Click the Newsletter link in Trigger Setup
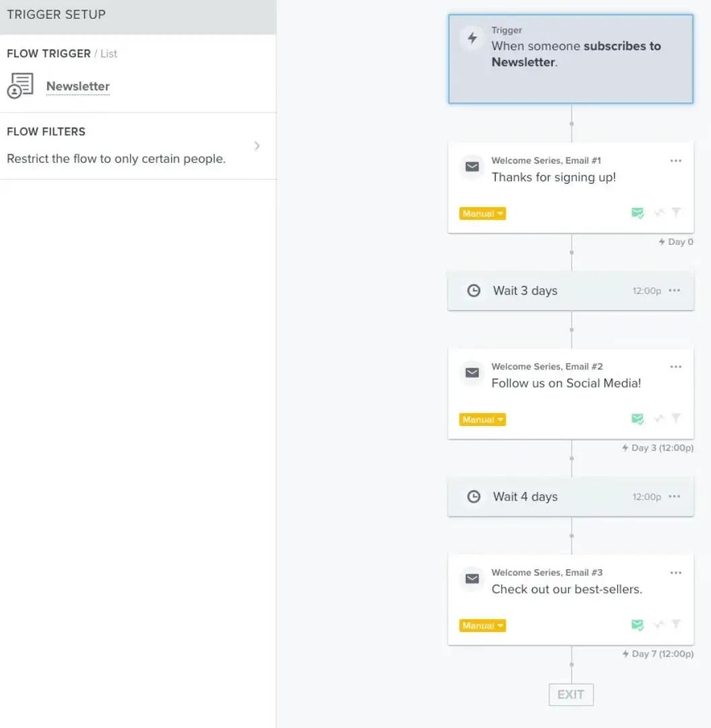 pyautogui.click(x=77, y=86)
